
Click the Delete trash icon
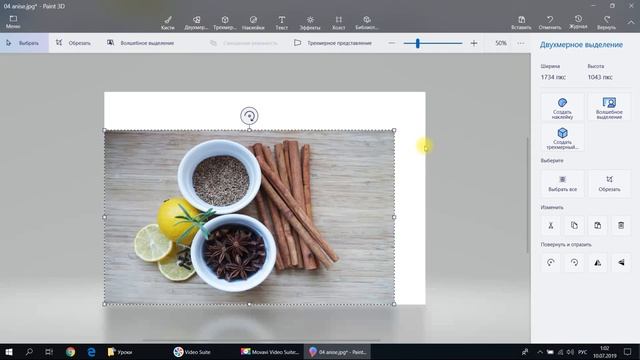point(621,225)
